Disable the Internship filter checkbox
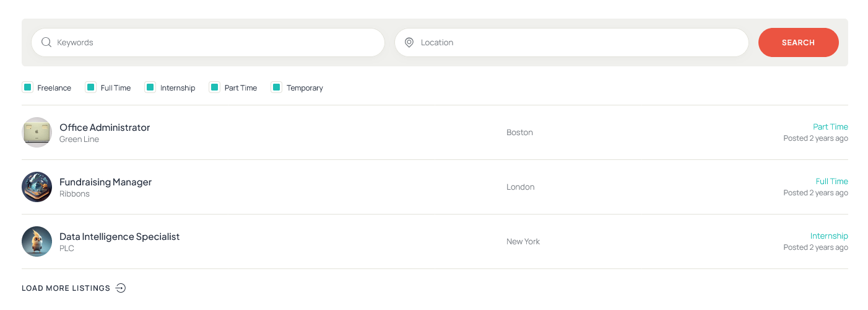868x310 pixels. coord(150,87)
